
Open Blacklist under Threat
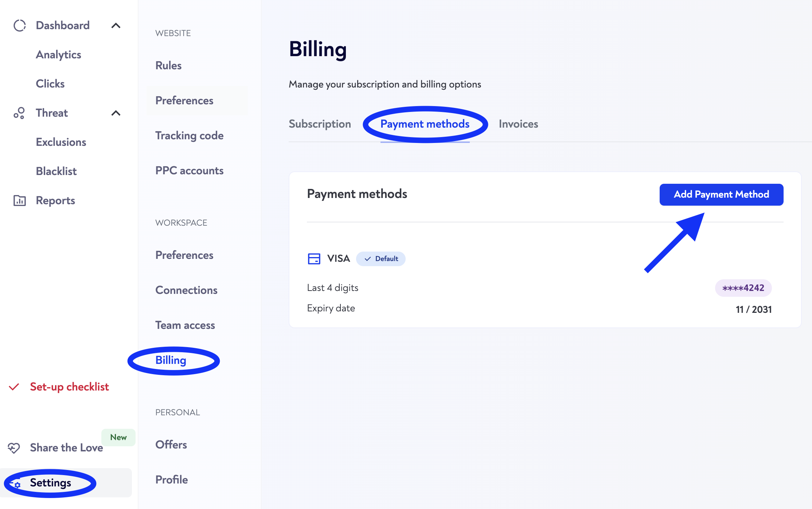click(x=56, y=171)
